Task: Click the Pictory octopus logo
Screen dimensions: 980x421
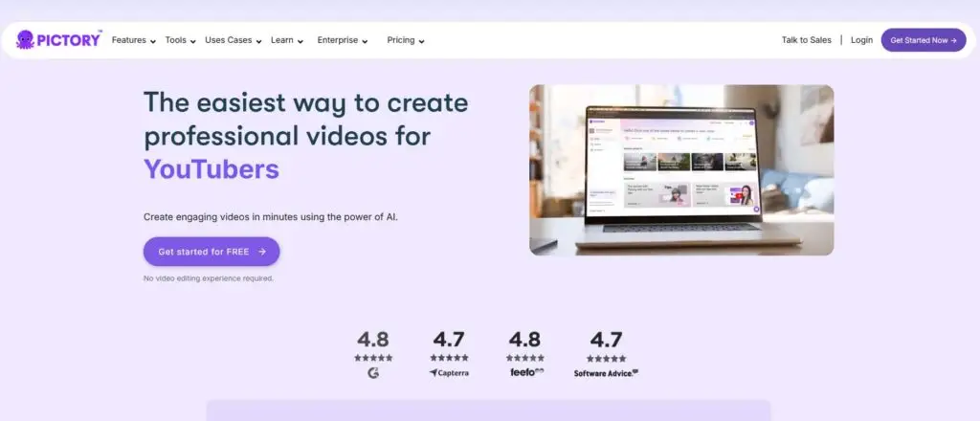Action: pos(26,40)
